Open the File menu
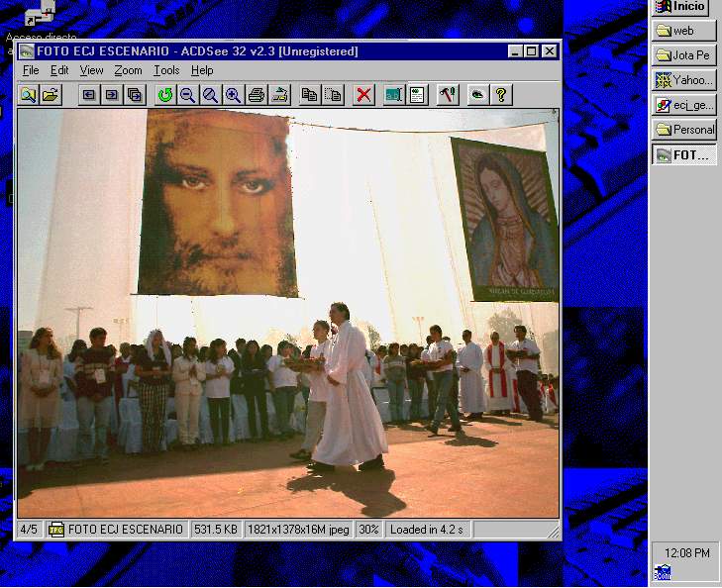722x588 pixels. tap(31, 70)
